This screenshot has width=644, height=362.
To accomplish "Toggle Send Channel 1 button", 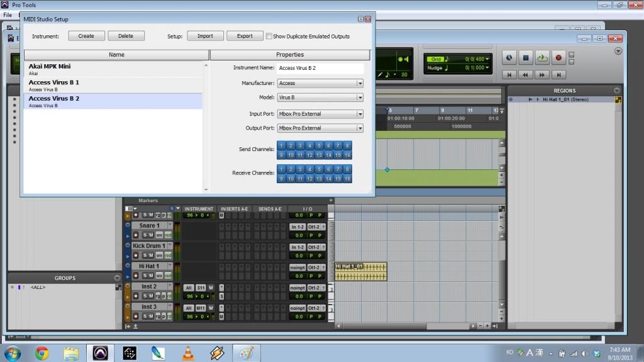I will pyautogui.click(x=282, y=145).
